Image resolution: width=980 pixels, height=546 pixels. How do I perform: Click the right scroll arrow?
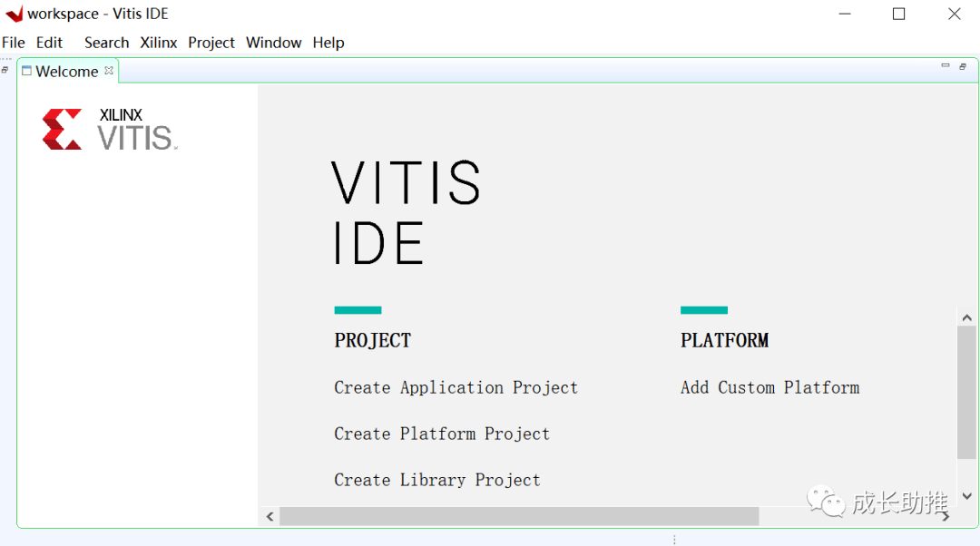coord(946,515)
